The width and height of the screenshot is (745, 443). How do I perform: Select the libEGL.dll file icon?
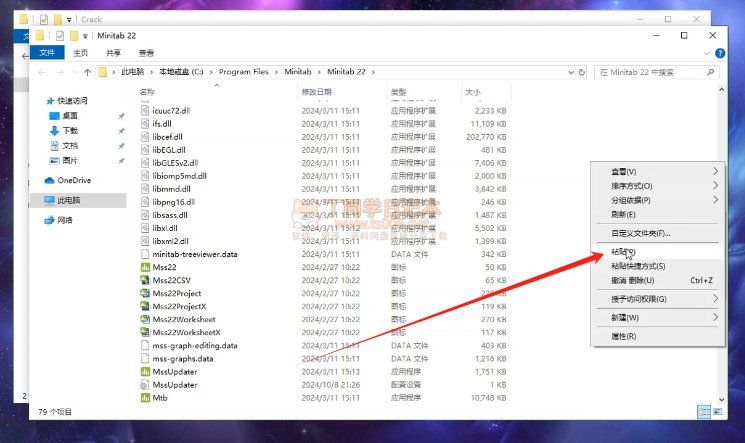(x=145, y=150)
